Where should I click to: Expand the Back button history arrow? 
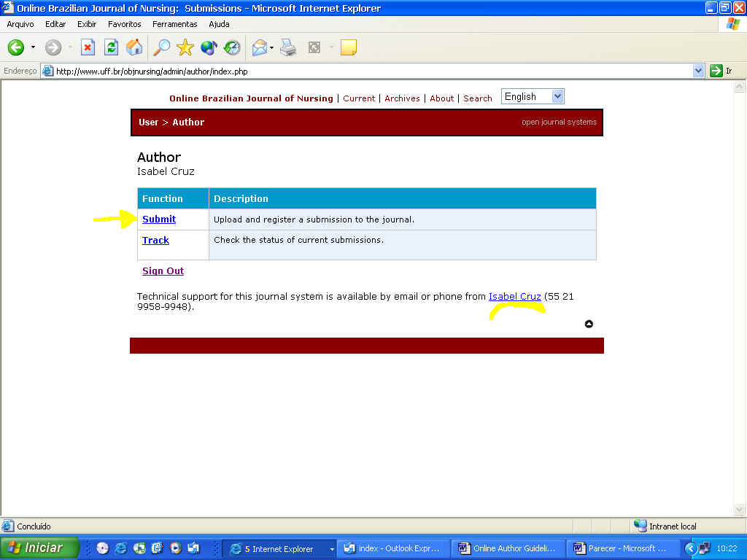(x=33, y=48)
